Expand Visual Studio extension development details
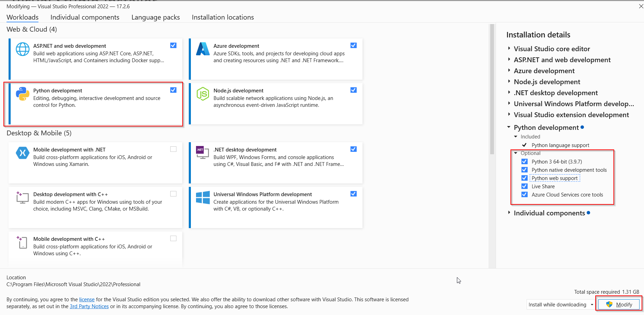 click(x=509, y=114)
